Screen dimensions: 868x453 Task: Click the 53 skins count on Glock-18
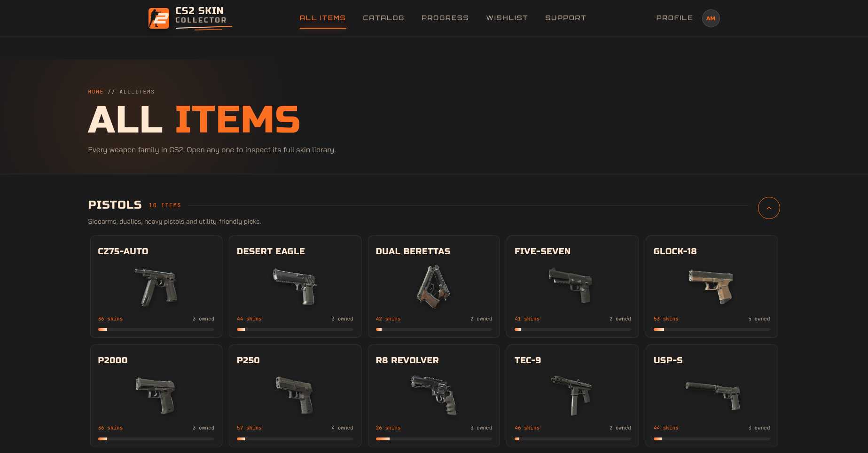[666, 319]
